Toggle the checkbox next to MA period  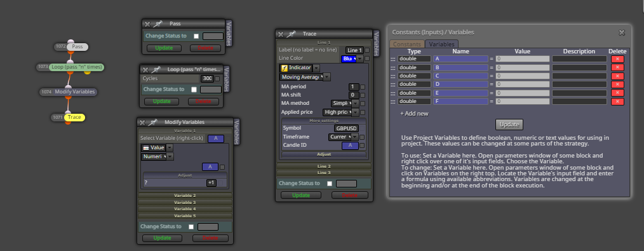point(362,87)
